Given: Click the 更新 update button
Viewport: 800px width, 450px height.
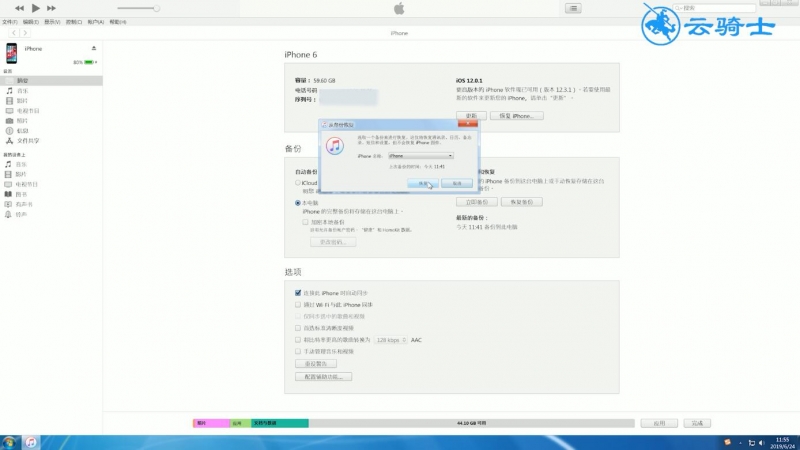Looking at the screenshot, I should [471, 116].
